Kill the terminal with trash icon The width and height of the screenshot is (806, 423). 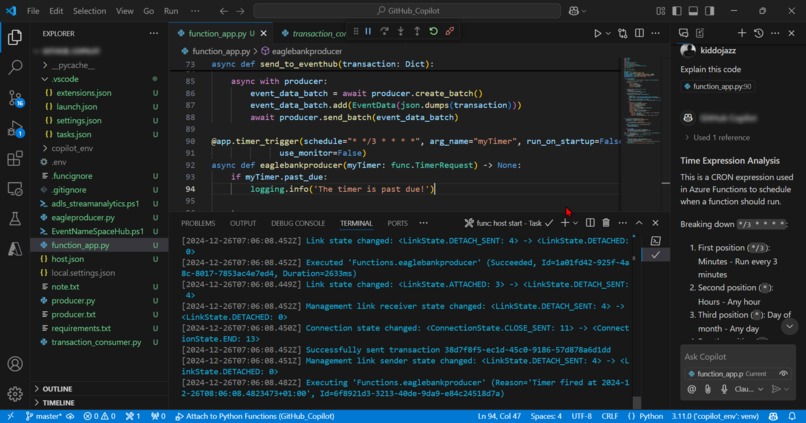click(606, 223)
